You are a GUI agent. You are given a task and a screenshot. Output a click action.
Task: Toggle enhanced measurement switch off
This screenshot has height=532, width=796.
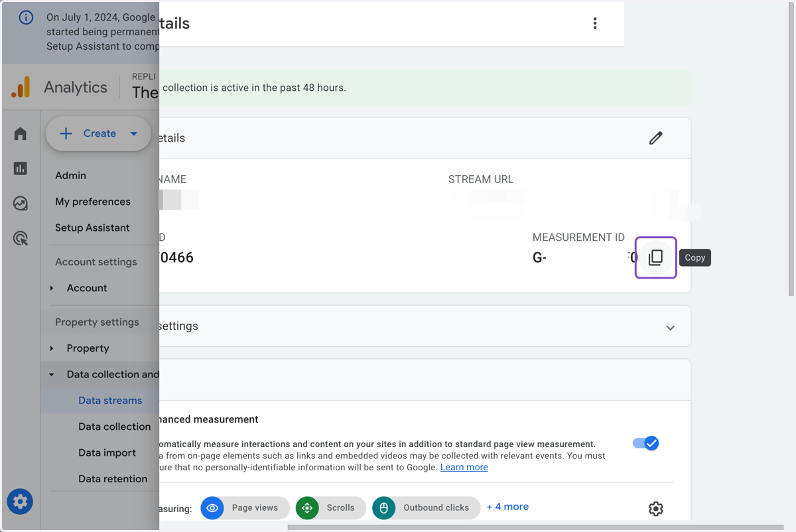(645, 443)
